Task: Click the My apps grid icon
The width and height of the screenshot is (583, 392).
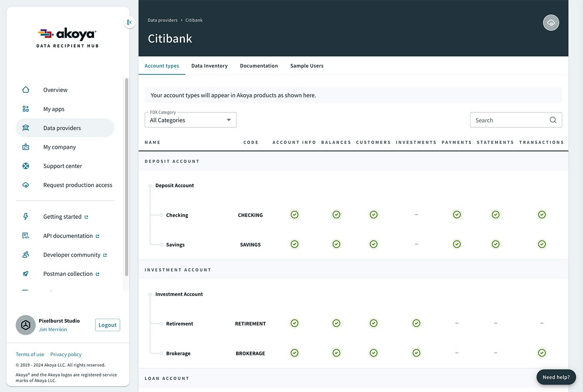Action: click(26, 109)
